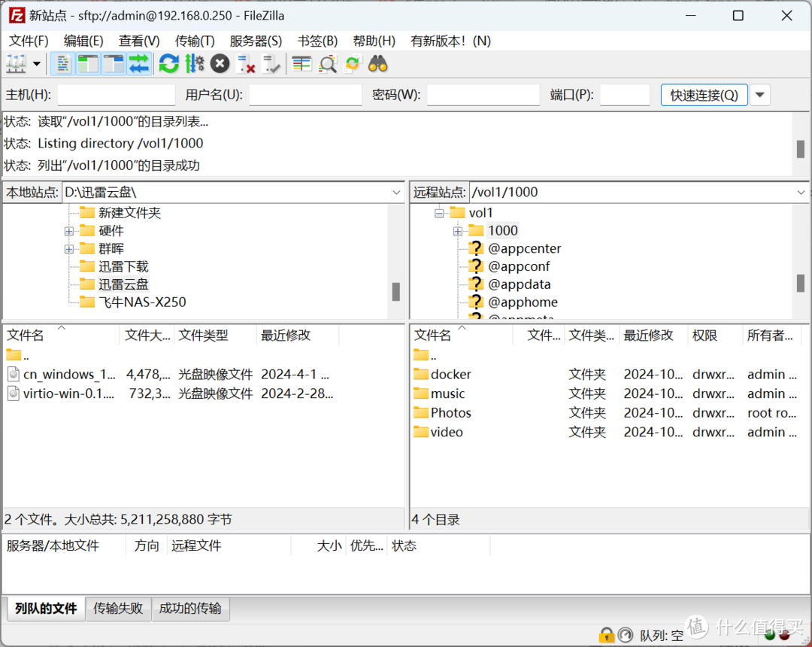Toggle the transfer queue panel
Viewport: 812px width, 647px height.
(139, 64)
